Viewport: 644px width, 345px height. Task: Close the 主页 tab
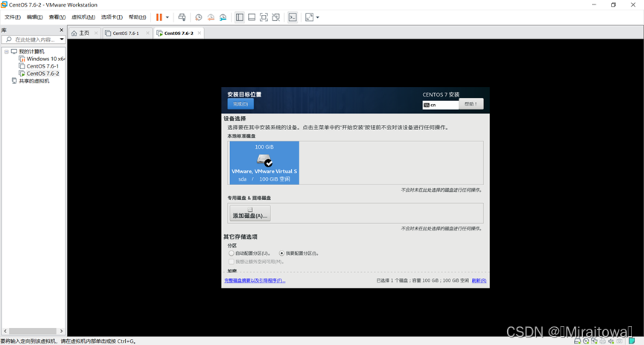(96, 33)
